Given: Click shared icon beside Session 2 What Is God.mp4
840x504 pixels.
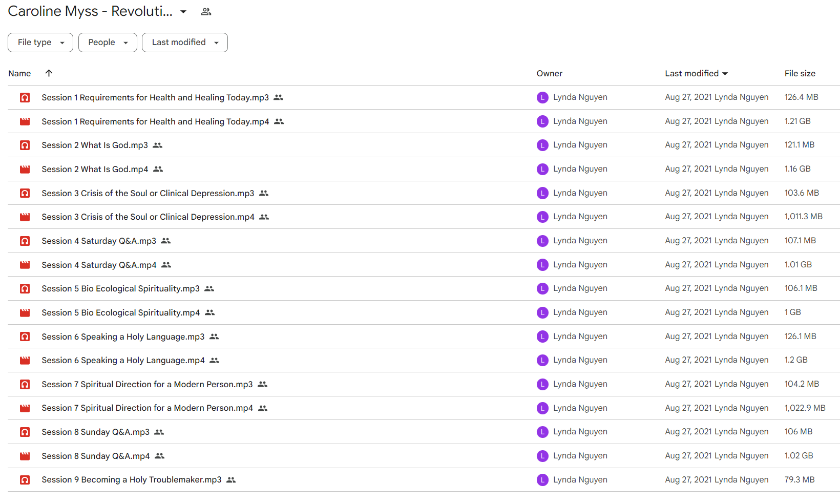Looking at the screenshot, I should tap(158, 169).
